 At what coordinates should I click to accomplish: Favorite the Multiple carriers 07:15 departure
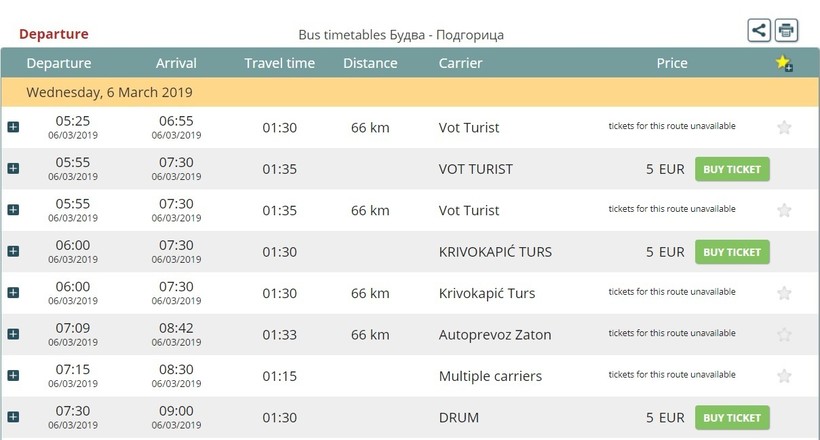784,376
